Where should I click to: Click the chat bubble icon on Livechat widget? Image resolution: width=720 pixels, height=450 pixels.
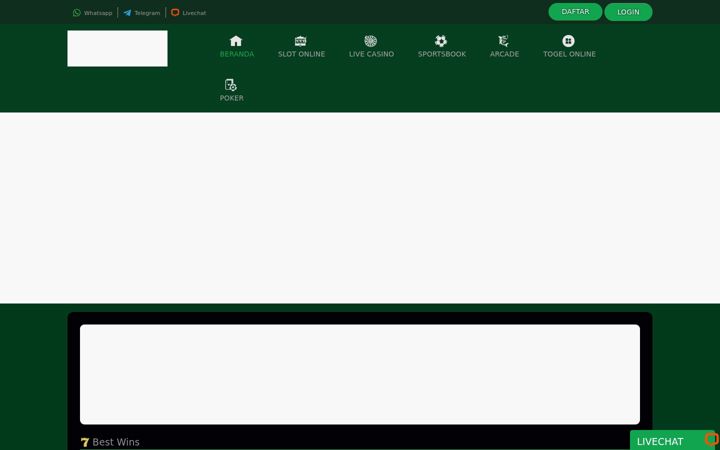(711, 440)
